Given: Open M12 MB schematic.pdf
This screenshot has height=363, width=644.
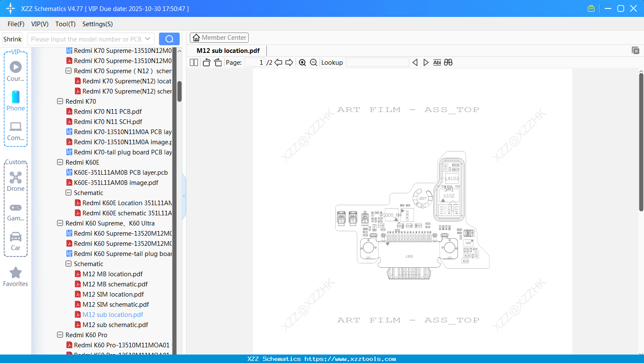Looking at the screenshot, I should click(x=115, y=284).
